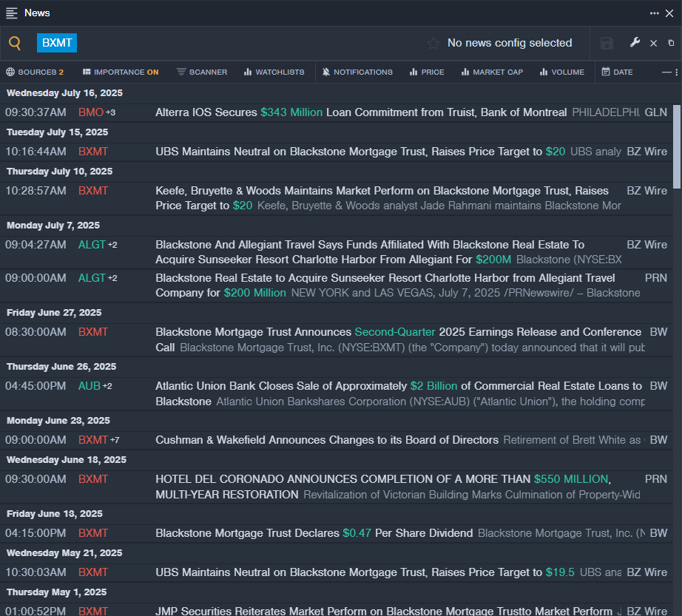Click the GLN source label
Image resolution: width=682 pixels, height=616 pixels.
coord(655,112)
